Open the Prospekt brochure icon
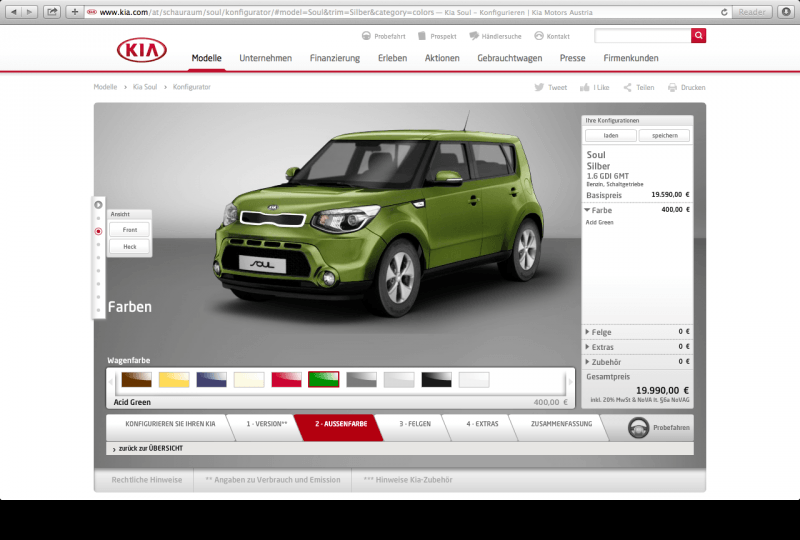The image size is (800, 540). click(422, 36)
